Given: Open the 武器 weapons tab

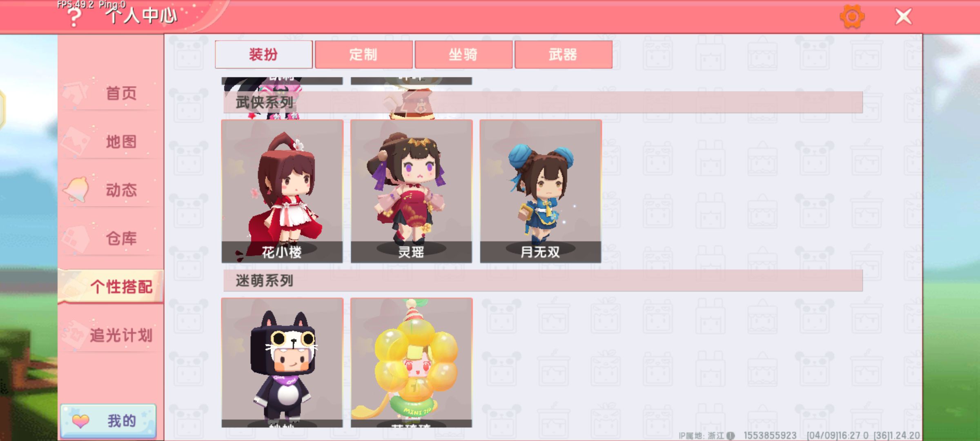Looking at the screenshot, I should (x=563, y=54).
